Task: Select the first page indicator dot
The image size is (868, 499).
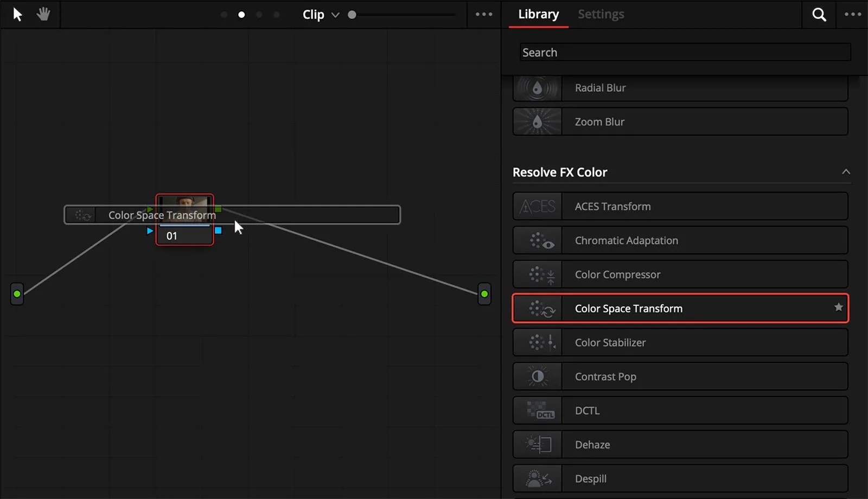Action: [x=224, y=15]
